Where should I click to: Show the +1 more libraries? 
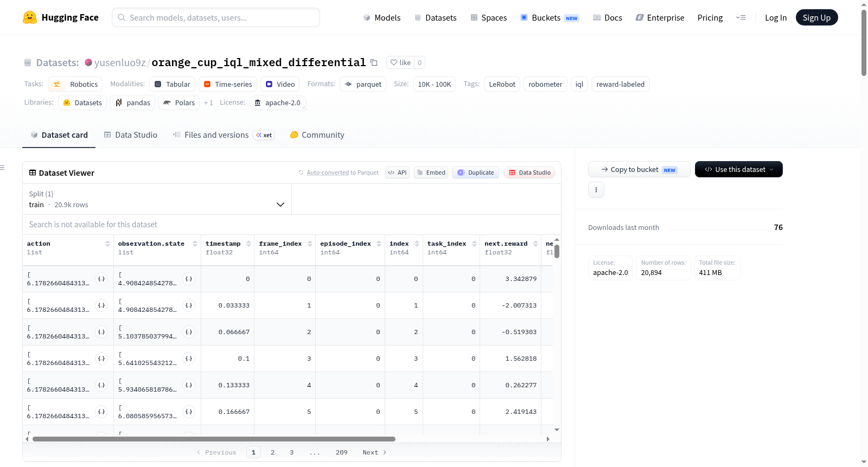click(x=208, y=103)
